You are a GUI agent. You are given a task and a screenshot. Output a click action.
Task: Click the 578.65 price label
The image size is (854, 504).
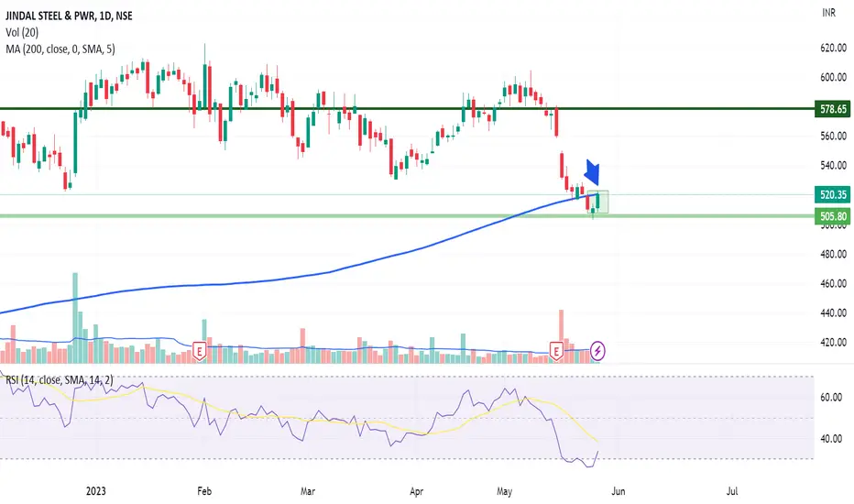pos(833,109)
